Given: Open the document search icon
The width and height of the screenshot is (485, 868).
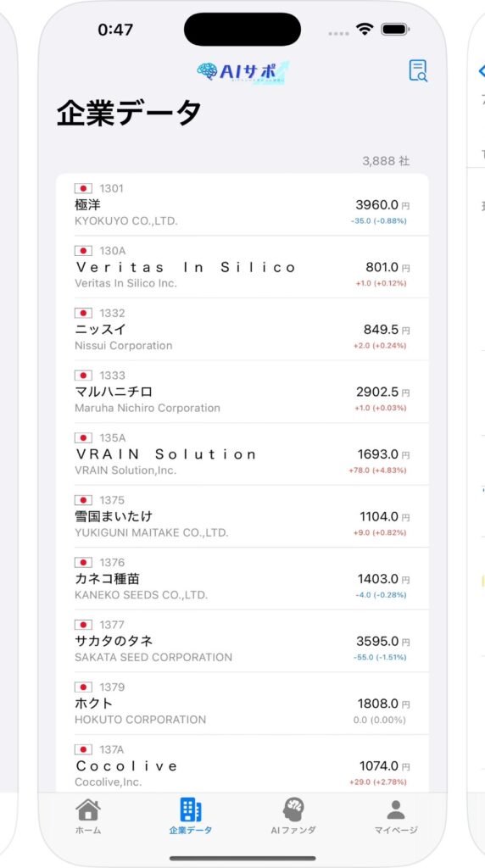Looking at the screenshot, I should coord(418,71).
